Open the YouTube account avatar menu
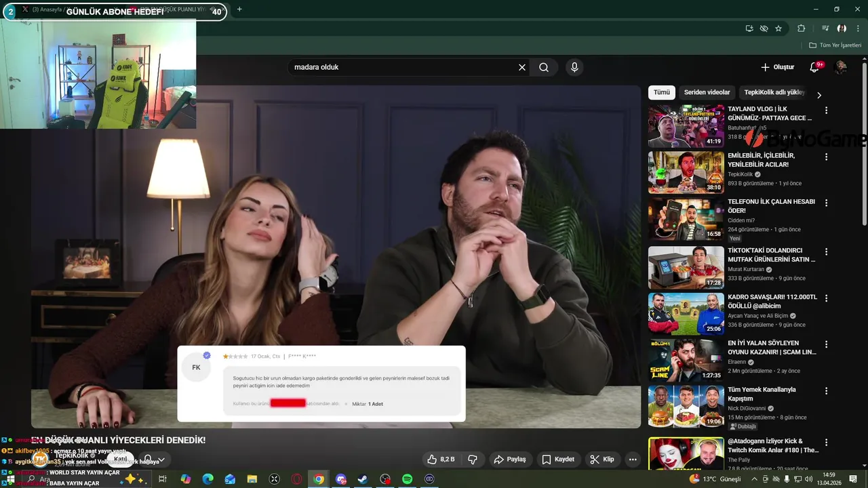The width and height of the screenshot is (868, 488). 841,67
